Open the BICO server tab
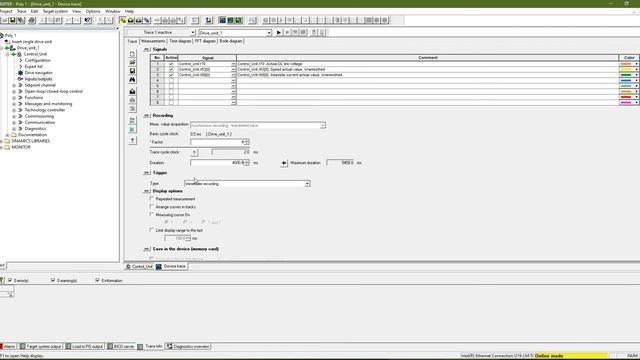This screenshot has height=360, width=640. tap(121, 347)
